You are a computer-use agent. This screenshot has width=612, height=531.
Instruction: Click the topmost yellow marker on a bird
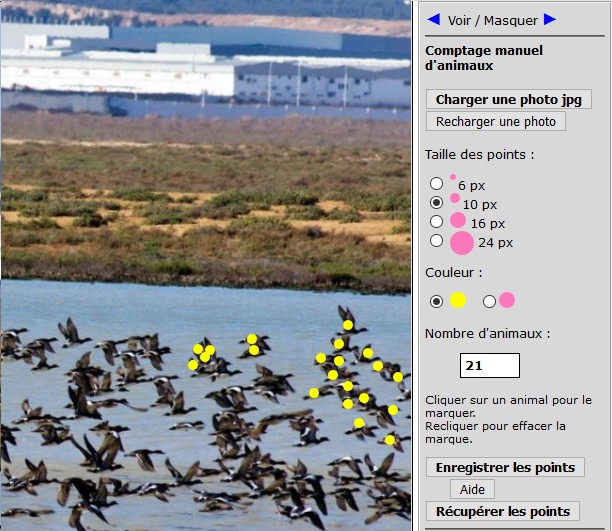point(348,325)
